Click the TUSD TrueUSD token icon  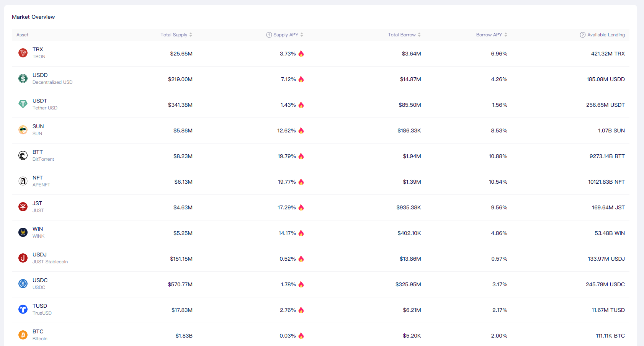tap(23, 309)
